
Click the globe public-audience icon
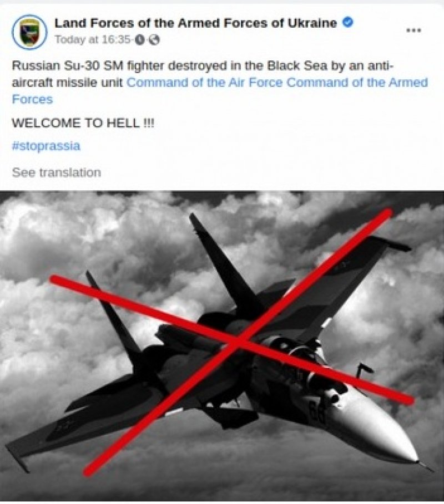point(154,40)
